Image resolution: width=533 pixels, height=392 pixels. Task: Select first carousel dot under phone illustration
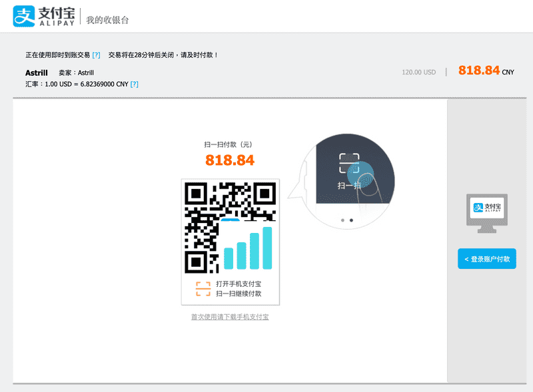342,220
